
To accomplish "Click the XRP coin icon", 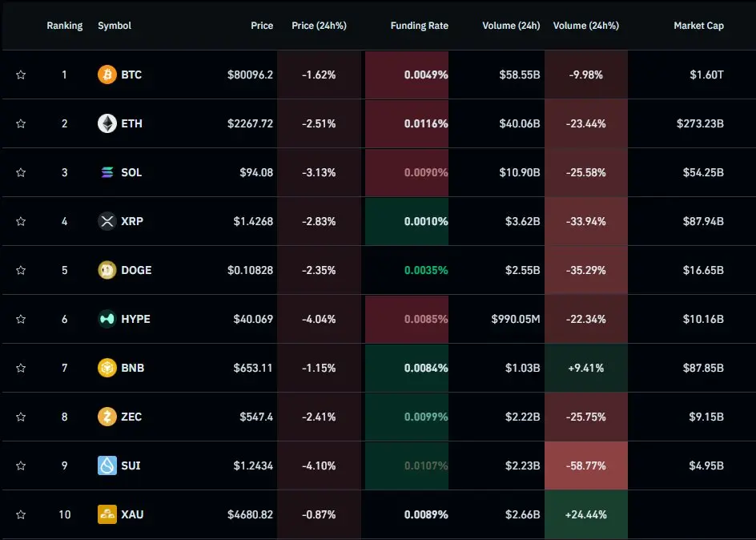I will [x=107, y=221].
